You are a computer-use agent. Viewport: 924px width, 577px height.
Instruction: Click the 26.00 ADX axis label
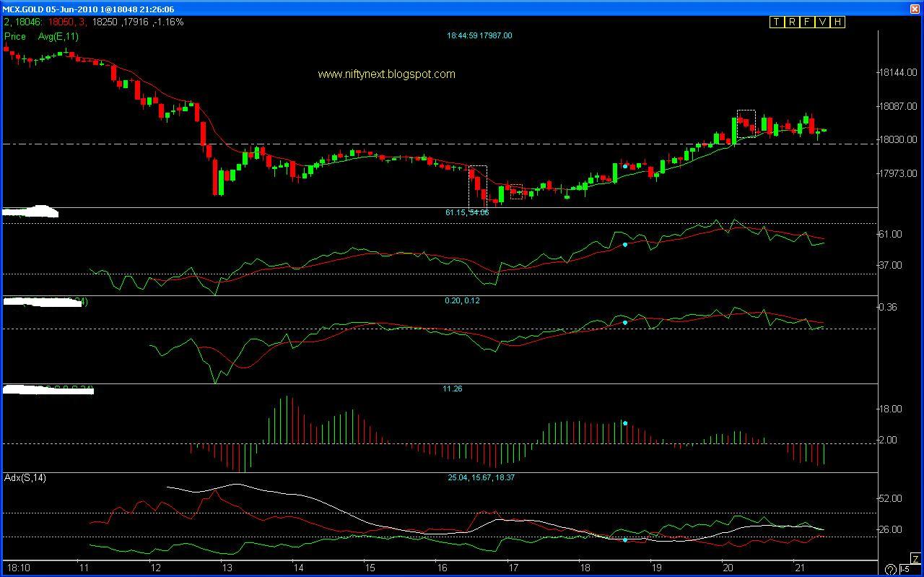[892, 529]
